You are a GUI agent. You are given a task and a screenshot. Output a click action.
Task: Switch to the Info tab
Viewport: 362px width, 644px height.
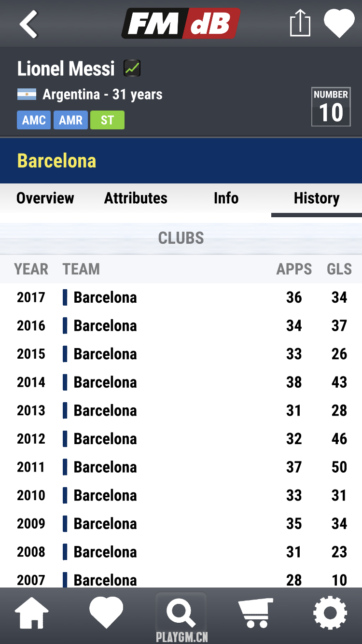tap(226, 198)
